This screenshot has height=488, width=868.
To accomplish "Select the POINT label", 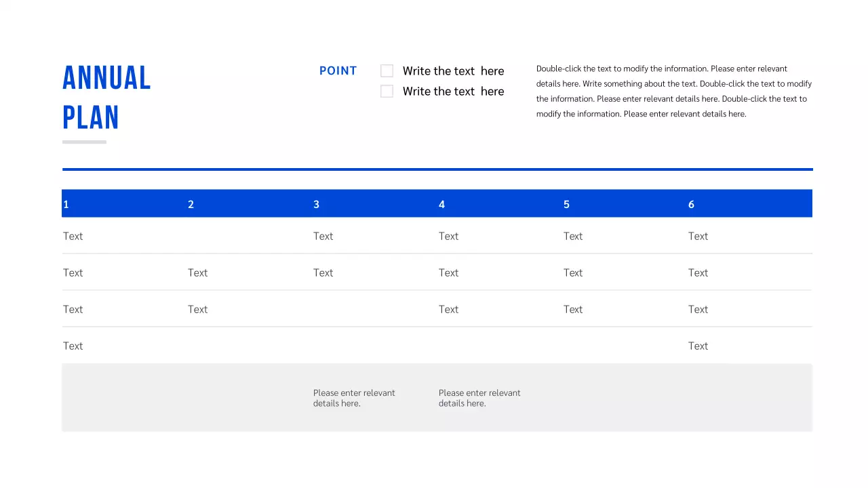I will 338,71.
